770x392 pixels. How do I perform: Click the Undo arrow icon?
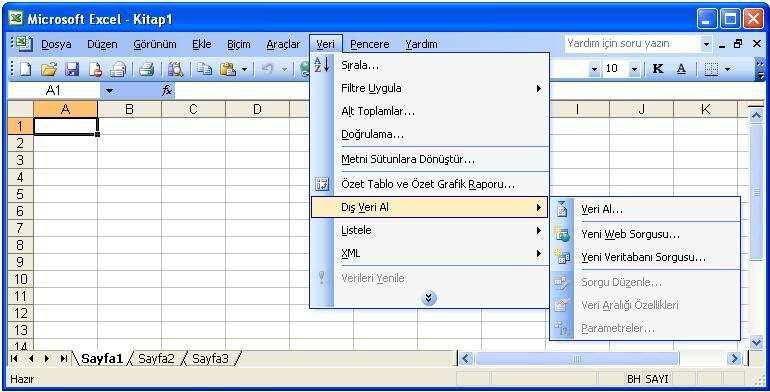pyautogui.click(x=268, y=69)
